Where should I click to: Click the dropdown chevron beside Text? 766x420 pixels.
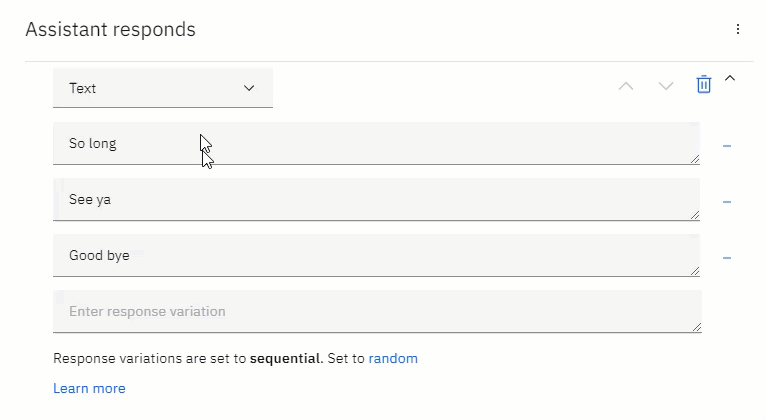(249, 88)
